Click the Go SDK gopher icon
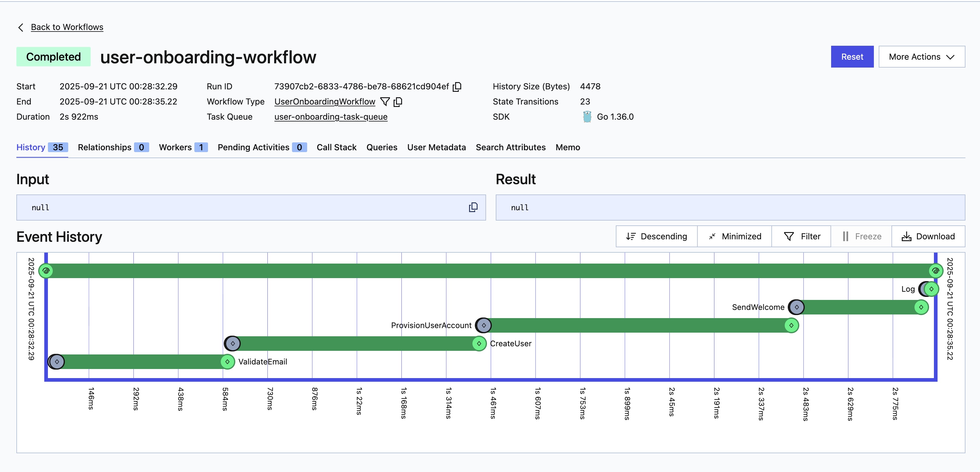980x472 pixels. tap(587, 117)
